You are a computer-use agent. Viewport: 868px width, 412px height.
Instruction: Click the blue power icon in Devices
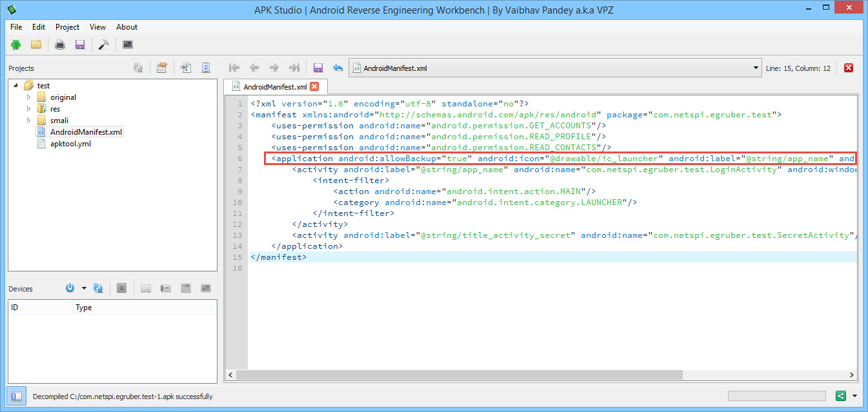(x=70, y=288)
